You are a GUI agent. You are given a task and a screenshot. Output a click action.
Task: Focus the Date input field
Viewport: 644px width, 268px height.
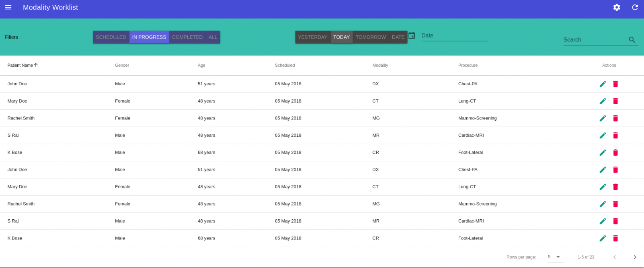[x=454, y=36]
